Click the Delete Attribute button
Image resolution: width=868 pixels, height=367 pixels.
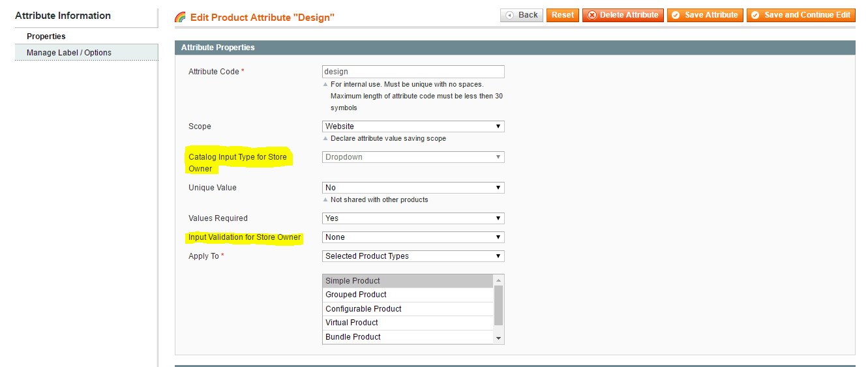(623, 15)
